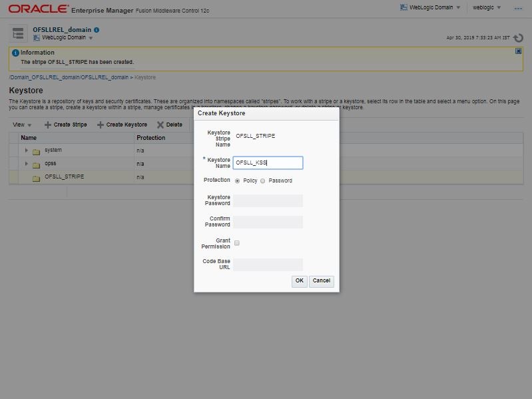Click the blue Information icon

point(15,53)
